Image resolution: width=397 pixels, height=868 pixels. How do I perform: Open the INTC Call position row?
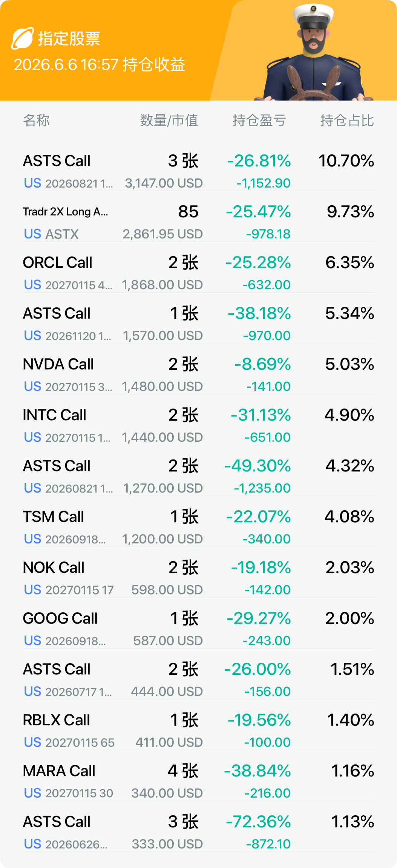198,425
